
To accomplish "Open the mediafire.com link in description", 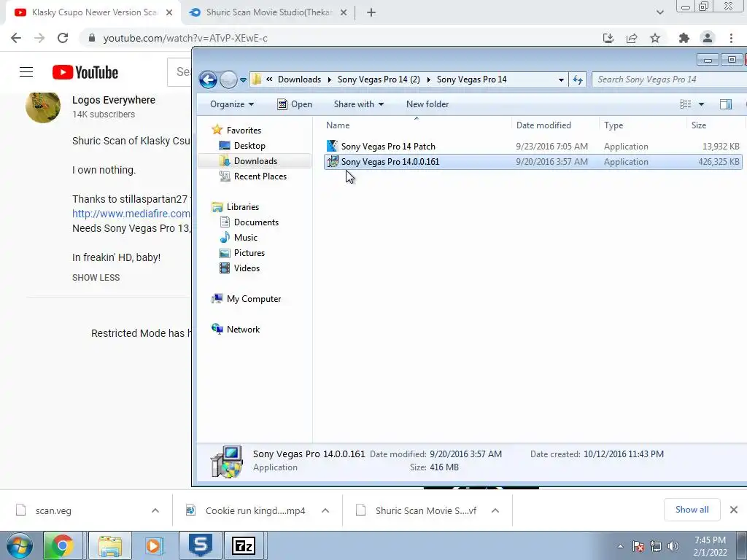I will [131, 214].
